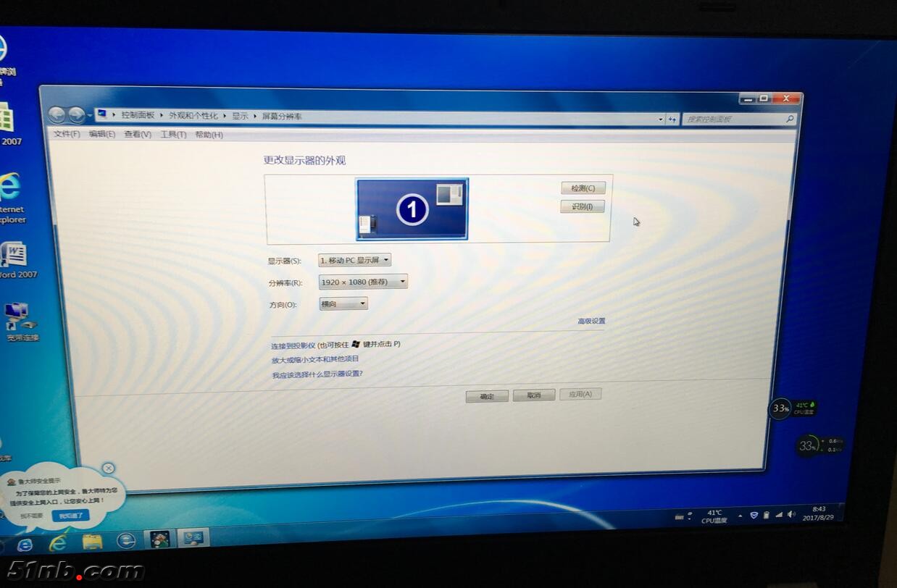Open the 方向 横向 dropdown
This screenshot has width=897, height=588.
(343, 304)
